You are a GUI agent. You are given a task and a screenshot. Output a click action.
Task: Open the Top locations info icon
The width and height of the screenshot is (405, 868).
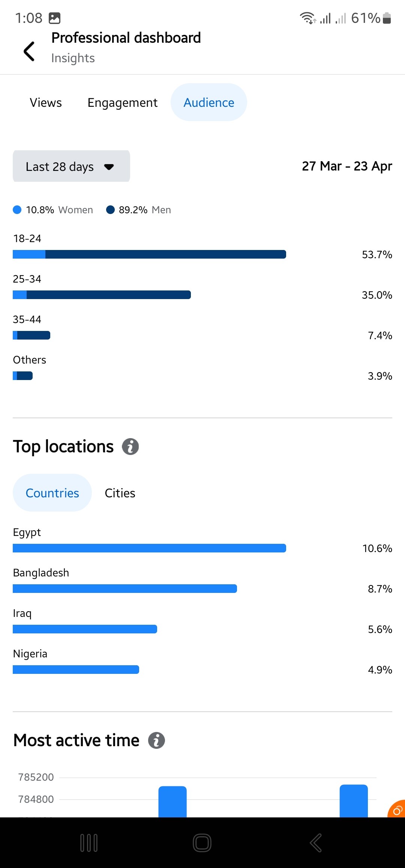(130, 446)
